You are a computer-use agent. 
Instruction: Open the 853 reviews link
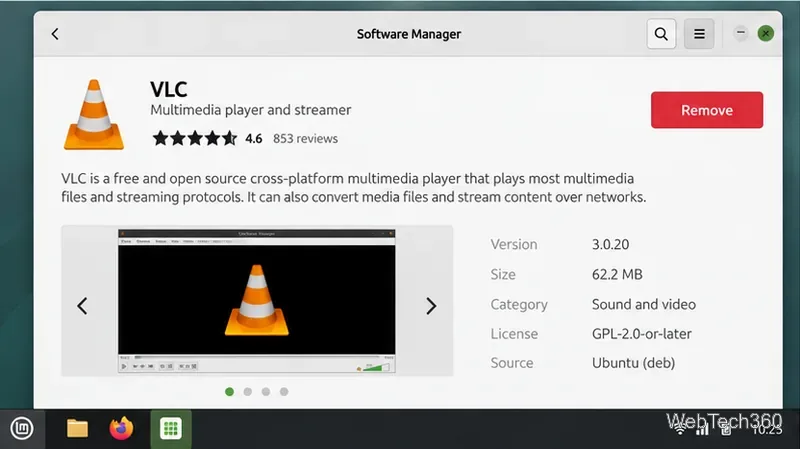tap(305, 139)
